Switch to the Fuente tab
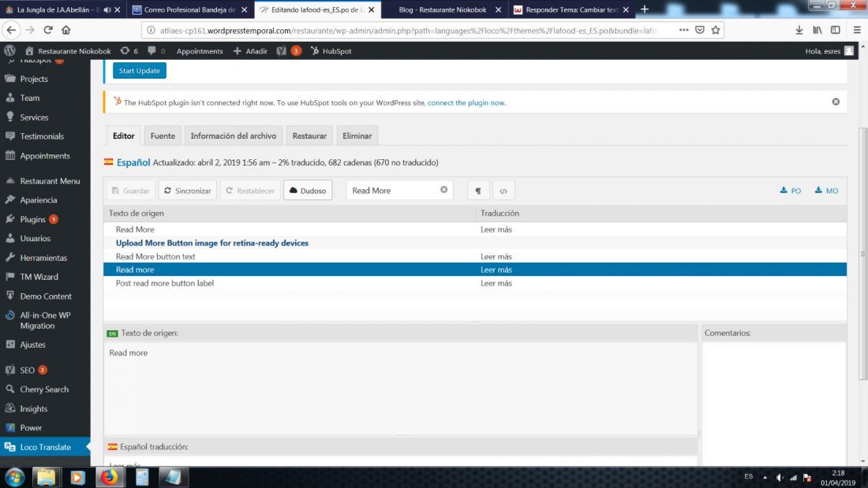This screenshot has height=488, width=868. click(163, 136)
